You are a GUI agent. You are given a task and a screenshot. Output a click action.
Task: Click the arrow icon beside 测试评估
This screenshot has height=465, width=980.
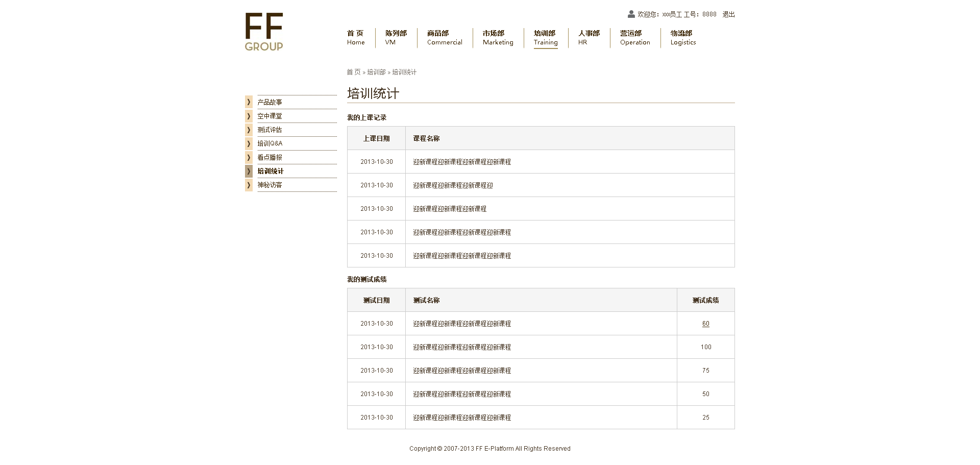[x=249, y=130]
